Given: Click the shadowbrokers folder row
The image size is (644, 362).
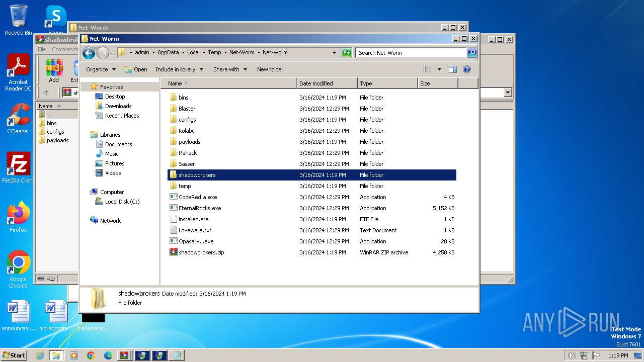Looking at the screenshot, I should pos(312,175).
